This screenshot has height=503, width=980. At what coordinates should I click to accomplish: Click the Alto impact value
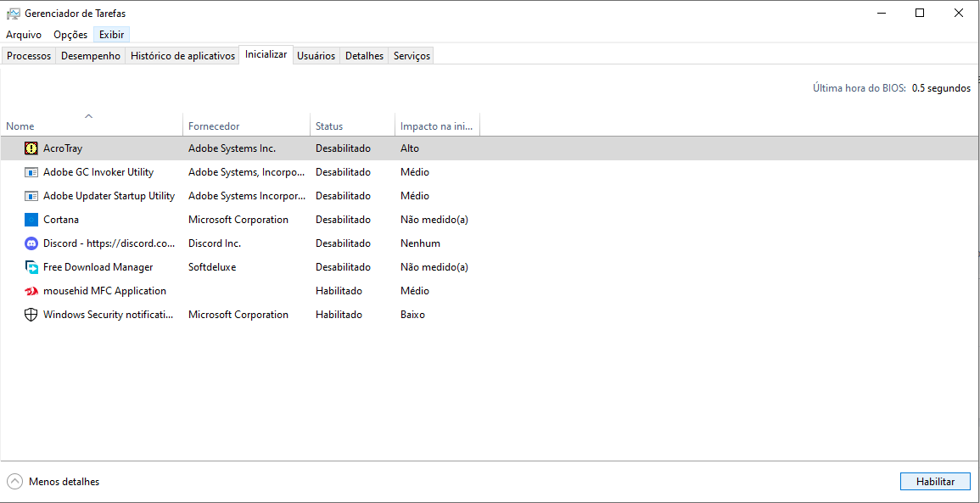409,148
